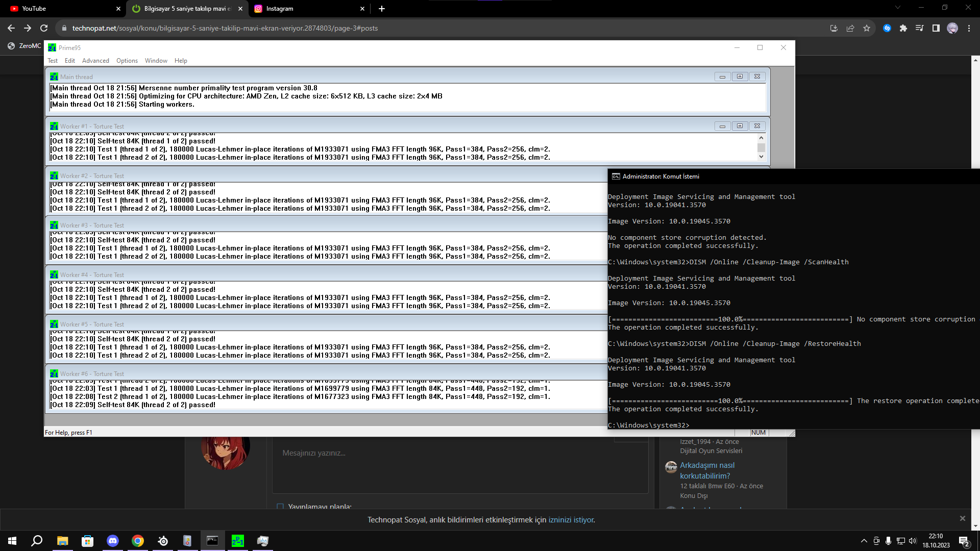Bookmark this page with star icon
980x551 pixels.
(x=867, y=28)
